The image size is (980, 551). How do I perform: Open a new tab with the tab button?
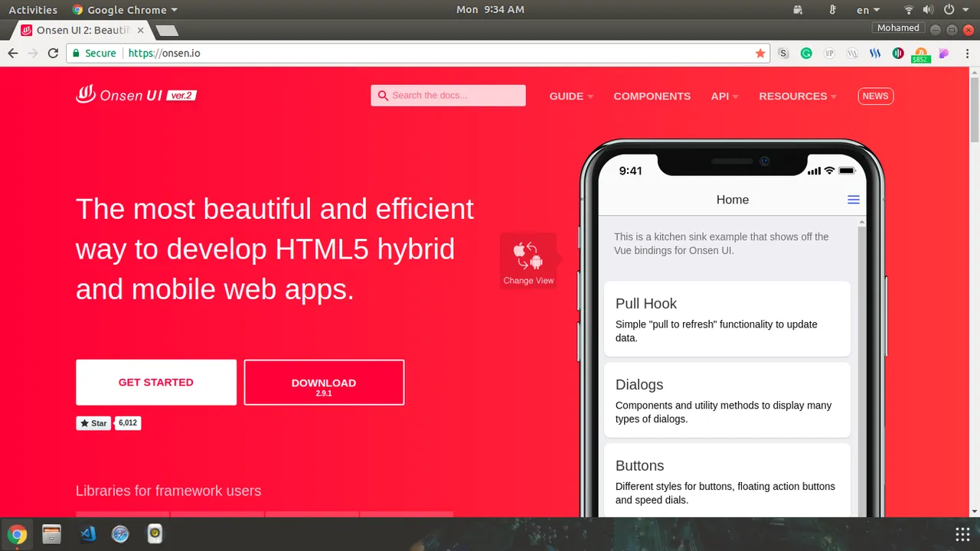tap(167, 31)
